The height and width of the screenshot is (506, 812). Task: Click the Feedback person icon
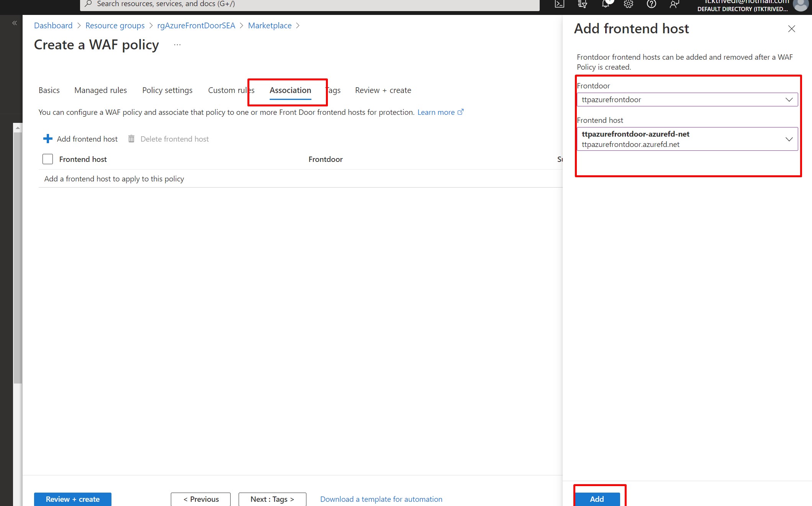(x=674, y=4)
